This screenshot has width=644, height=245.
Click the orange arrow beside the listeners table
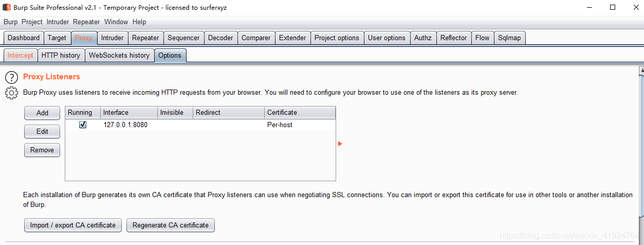[x=340, y=144]
